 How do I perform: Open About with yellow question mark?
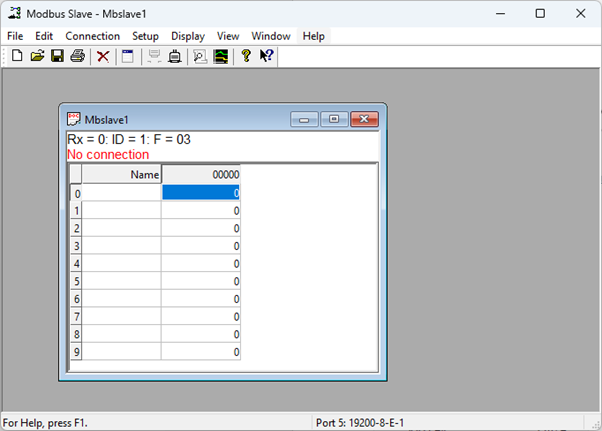click(246, 56)
